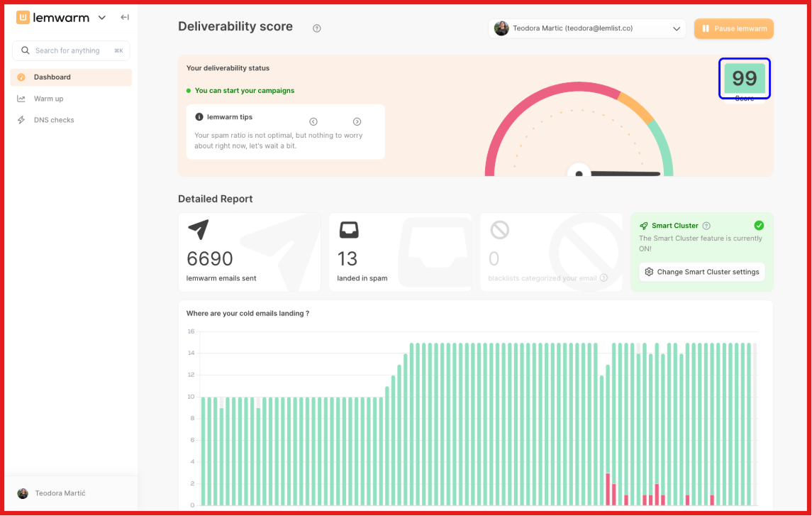Open the Teodora Martic account dropdown
Viewport: 812px width, 516px height.
pyautogui.click(x=587, y=28)
